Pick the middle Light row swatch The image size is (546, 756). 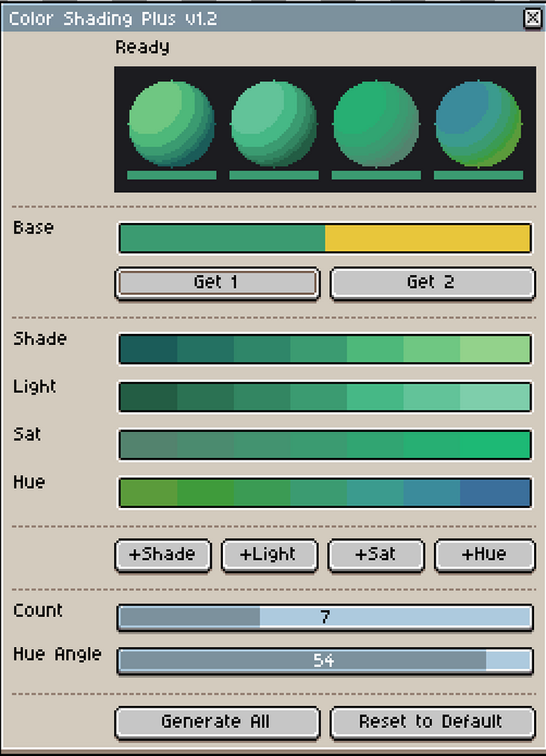pos(318,397)
